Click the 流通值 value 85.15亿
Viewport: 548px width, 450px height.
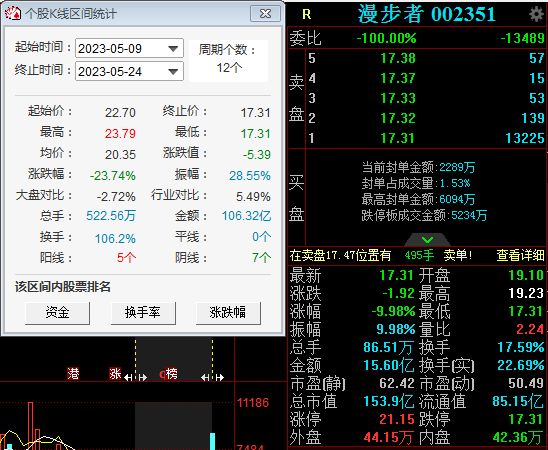518,401
